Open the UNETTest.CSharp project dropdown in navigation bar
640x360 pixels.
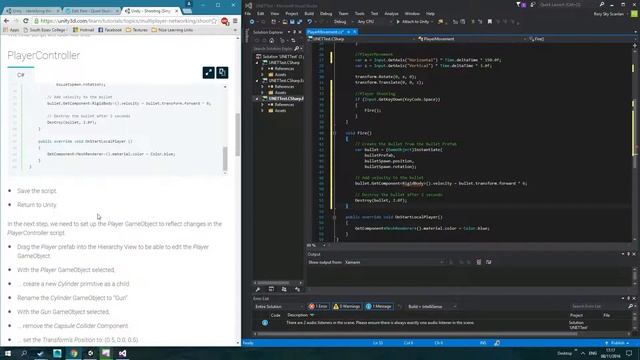point(361,39)
